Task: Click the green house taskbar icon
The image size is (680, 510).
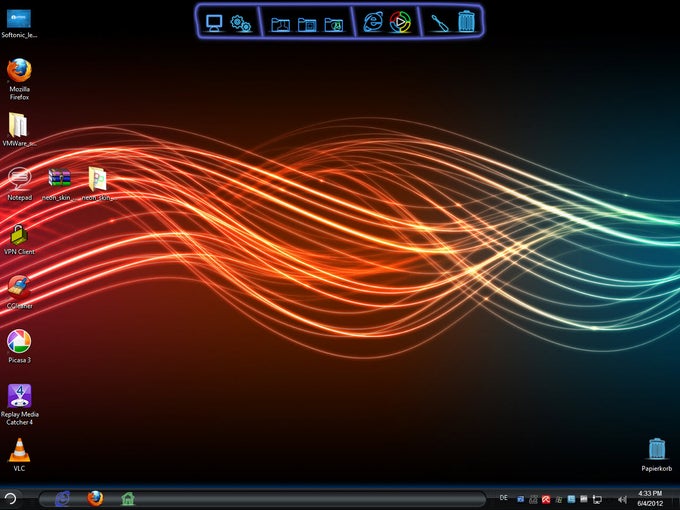Action: pyautogui.click(x=128, y=499)
